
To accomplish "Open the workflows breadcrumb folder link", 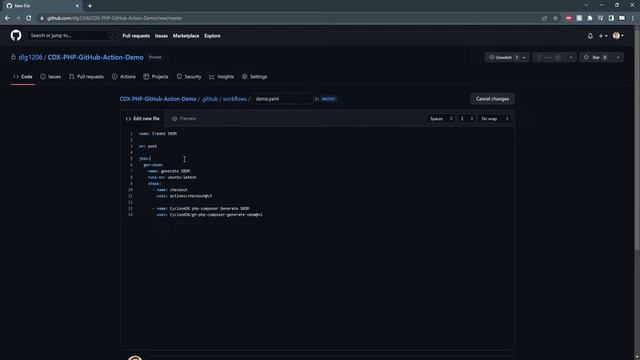I will click(235, 99).
